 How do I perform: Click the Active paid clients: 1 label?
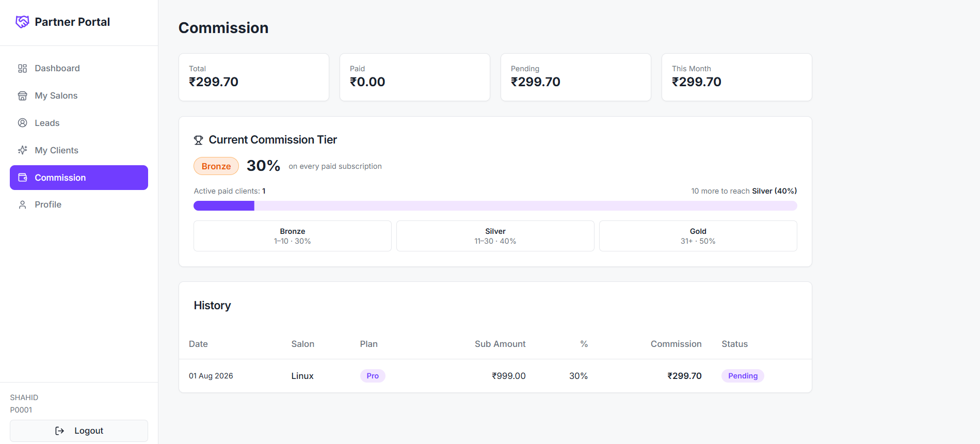[230, 191]
